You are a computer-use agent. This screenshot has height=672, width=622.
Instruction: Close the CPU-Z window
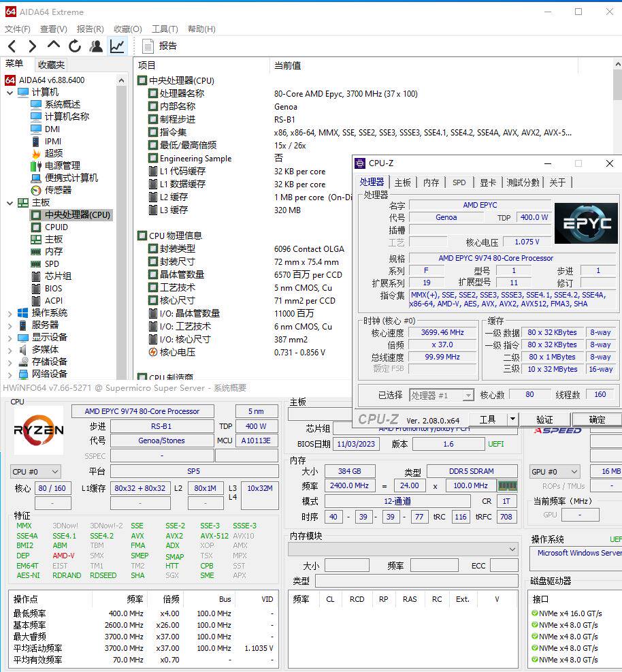610,163
